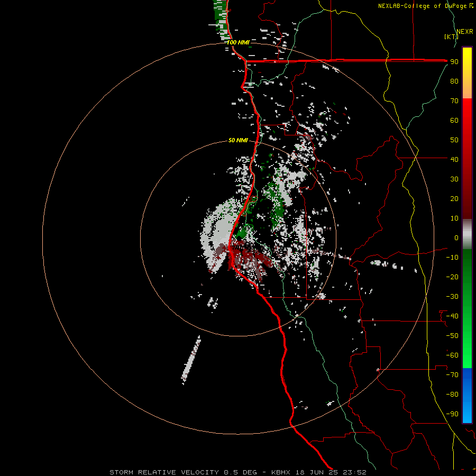Select the -50 value on velocity scale
476x476 pixels.
(452, 336)
